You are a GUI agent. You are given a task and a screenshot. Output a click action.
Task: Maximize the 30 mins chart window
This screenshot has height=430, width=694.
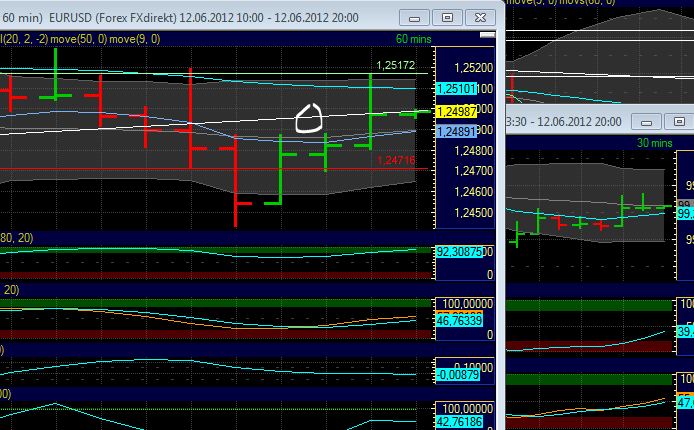(x=679, y=122)
